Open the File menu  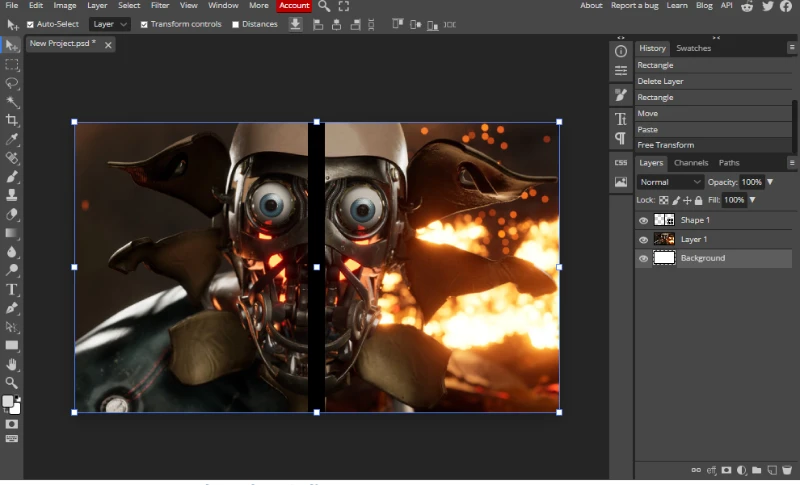(x=11, y=6)
